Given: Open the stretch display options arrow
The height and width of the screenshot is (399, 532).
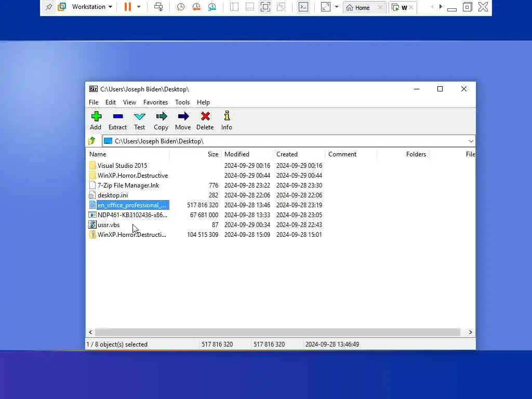Looking at the screenshot, I should [x=337, y=7].
